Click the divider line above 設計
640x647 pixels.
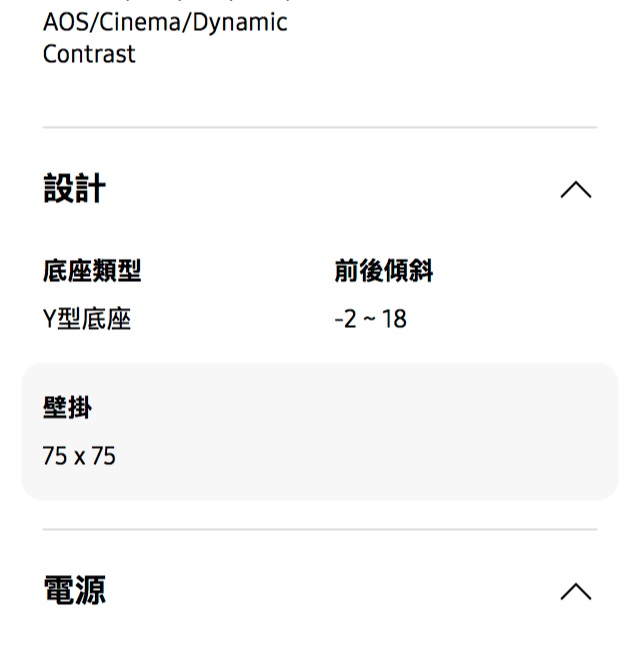pos(320,128)
